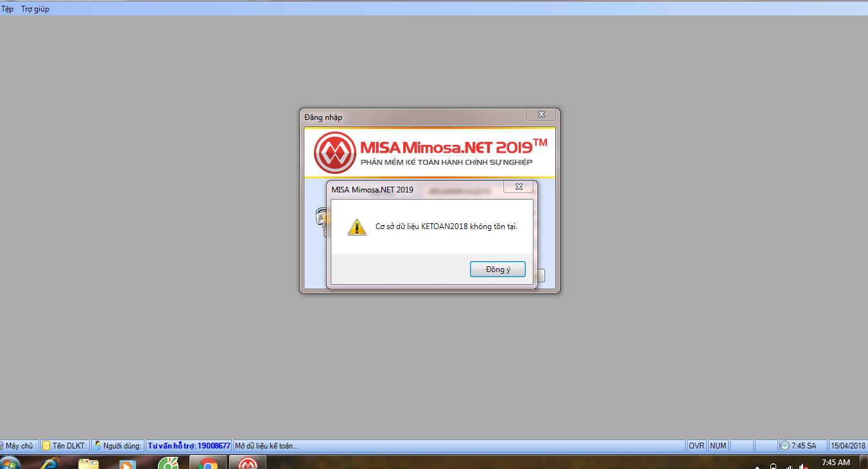Click the clock icon beside 7:45 SA
This screenshot has height=469, width=868.
click(785, 445)
